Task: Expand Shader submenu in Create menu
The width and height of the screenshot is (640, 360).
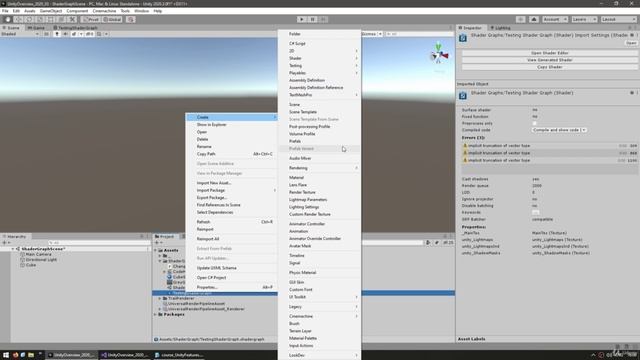Action: point(319,58)
